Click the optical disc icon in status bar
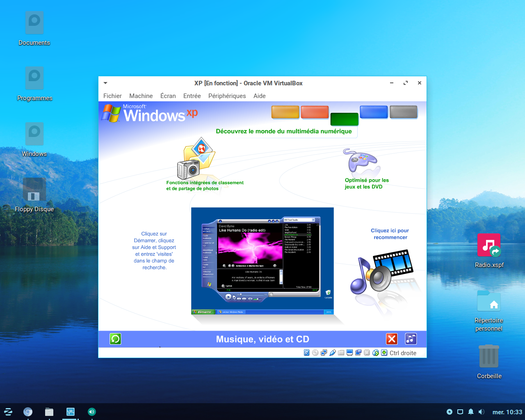This screenshot has height=420, width=525. coord(315,353)
